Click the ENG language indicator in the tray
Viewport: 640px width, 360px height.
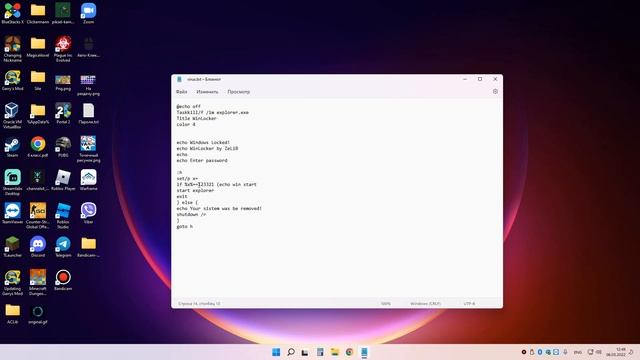coord(578,352)
